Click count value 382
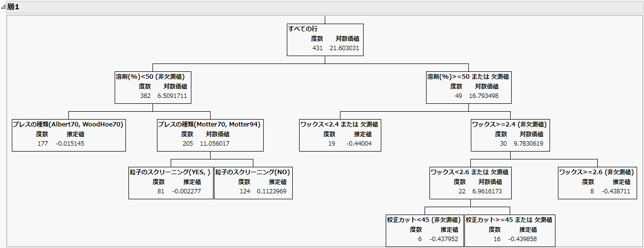Screen dimensions: 644x248 click(x=145, y=95)
